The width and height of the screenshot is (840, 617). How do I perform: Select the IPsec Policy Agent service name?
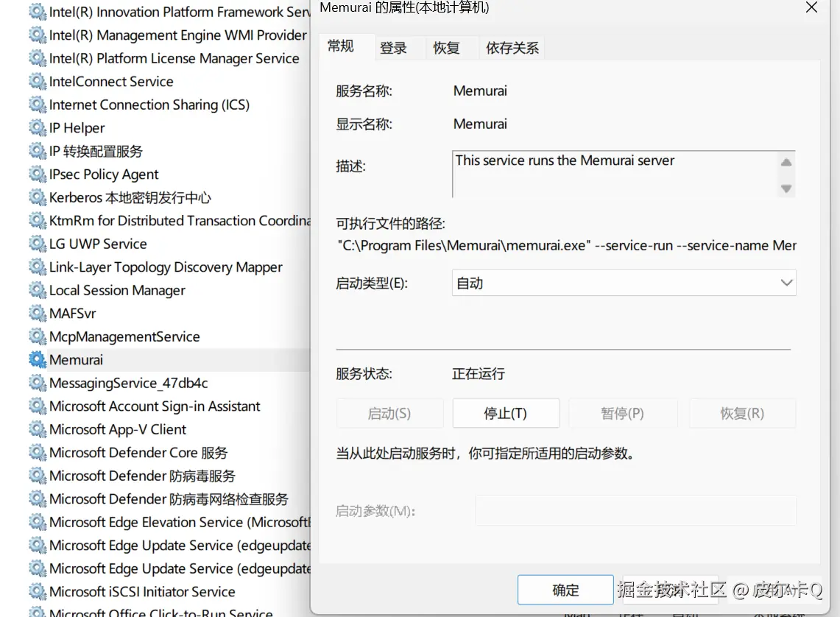coord(104,174)
